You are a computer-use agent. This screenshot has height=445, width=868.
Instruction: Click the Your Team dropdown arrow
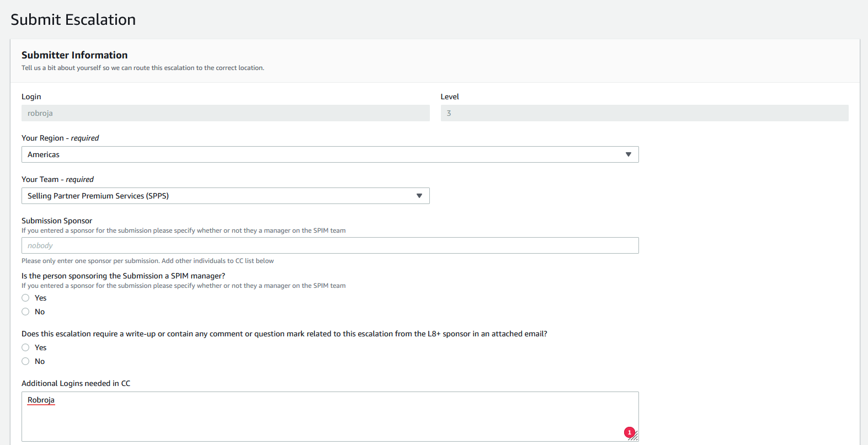click(x=419, y=196)
